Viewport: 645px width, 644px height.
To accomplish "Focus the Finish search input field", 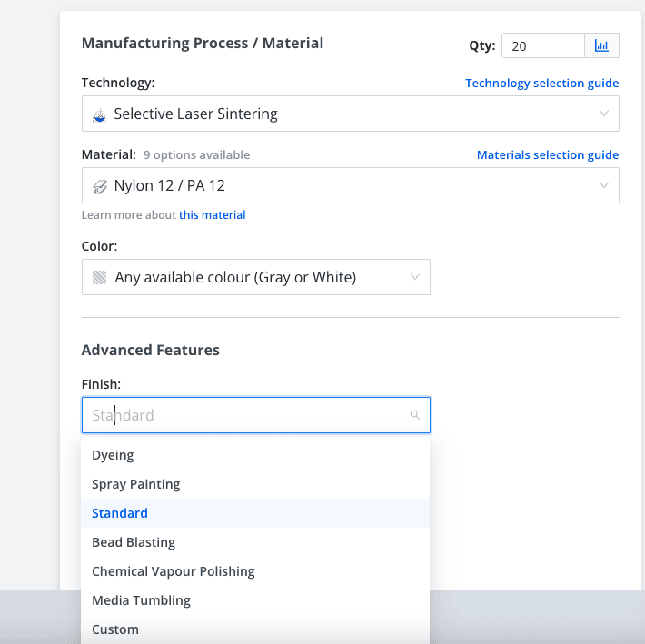I will click(245, 415).
